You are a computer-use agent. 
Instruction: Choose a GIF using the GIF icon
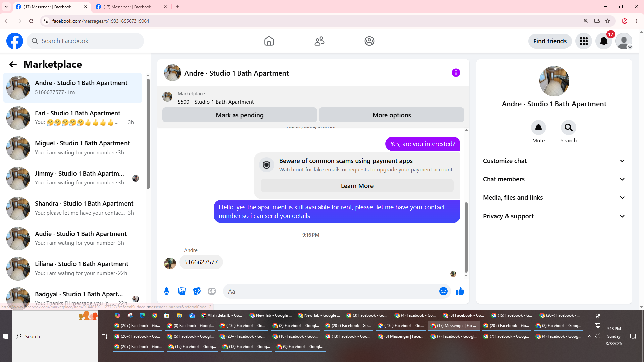tap(212, 291)
